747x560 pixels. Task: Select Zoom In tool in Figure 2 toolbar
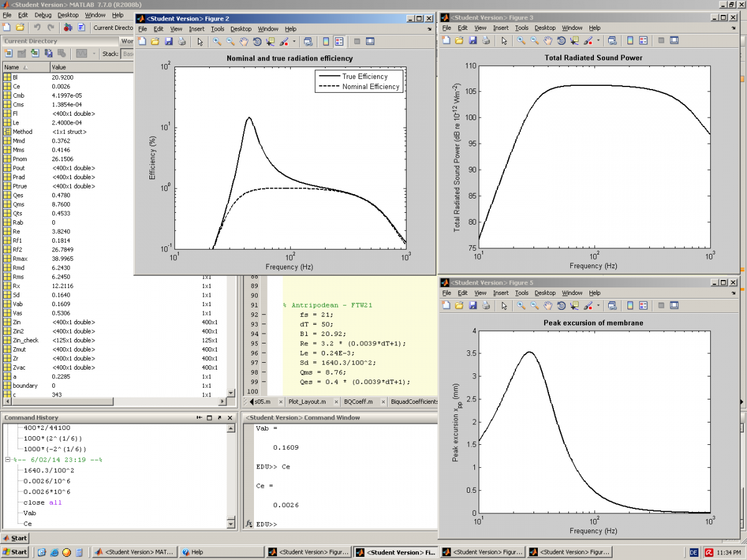pos(217,42)
